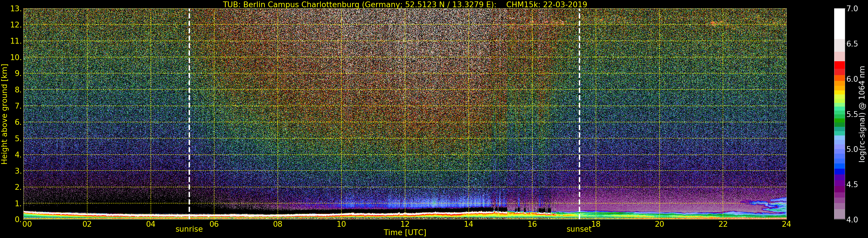Click the 00 tick on the time axis
868x238 pixels.
click(27, 224)
